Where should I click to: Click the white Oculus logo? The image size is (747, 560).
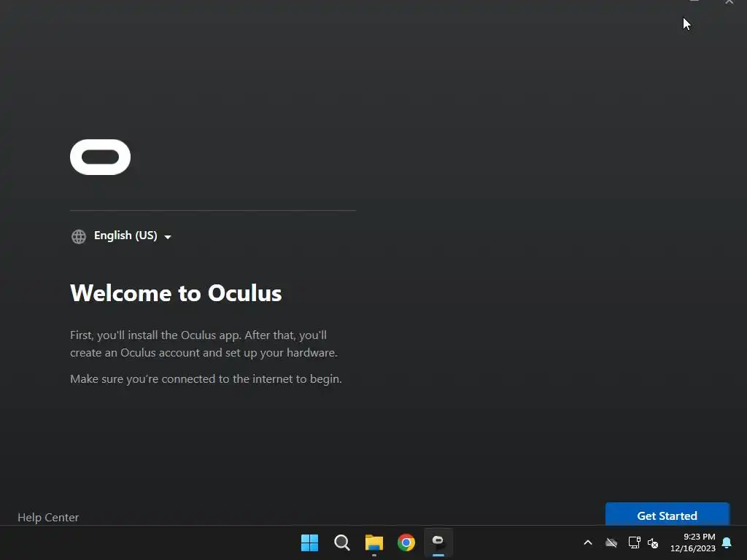point(100,157)
